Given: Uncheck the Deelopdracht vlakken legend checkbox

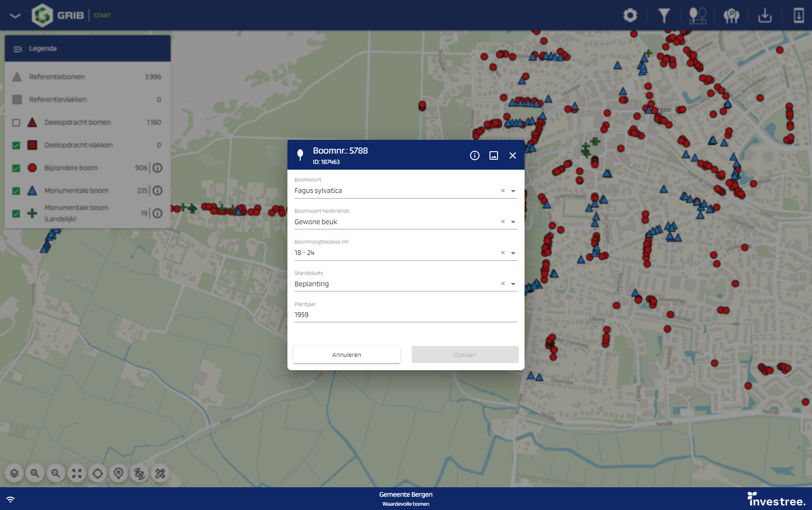Looking at the screenshot, I should pyautogui.click(x=17, y=145).
